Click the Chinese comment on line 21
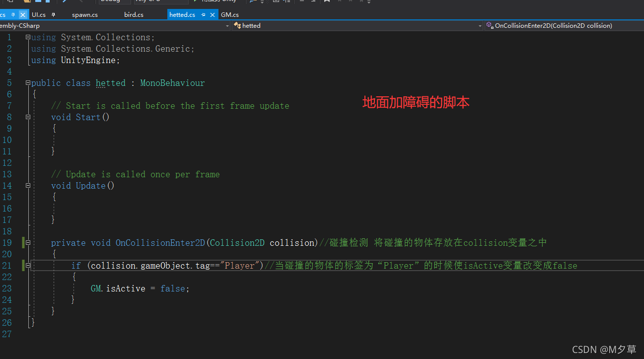 point(421,266)
